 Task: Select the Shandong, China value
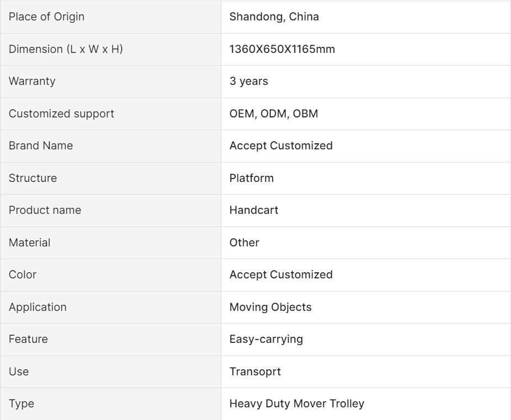pos(274,17)
